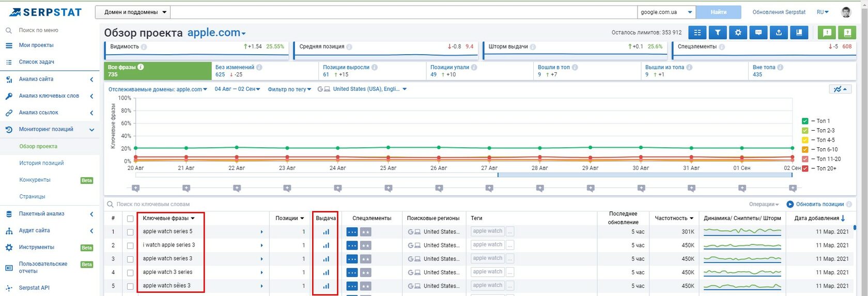Image resolution: width=868 pixels, height=296 pixels.
Task: Click the export upload button
Action: pyautogui.click(x=779, y=33)
